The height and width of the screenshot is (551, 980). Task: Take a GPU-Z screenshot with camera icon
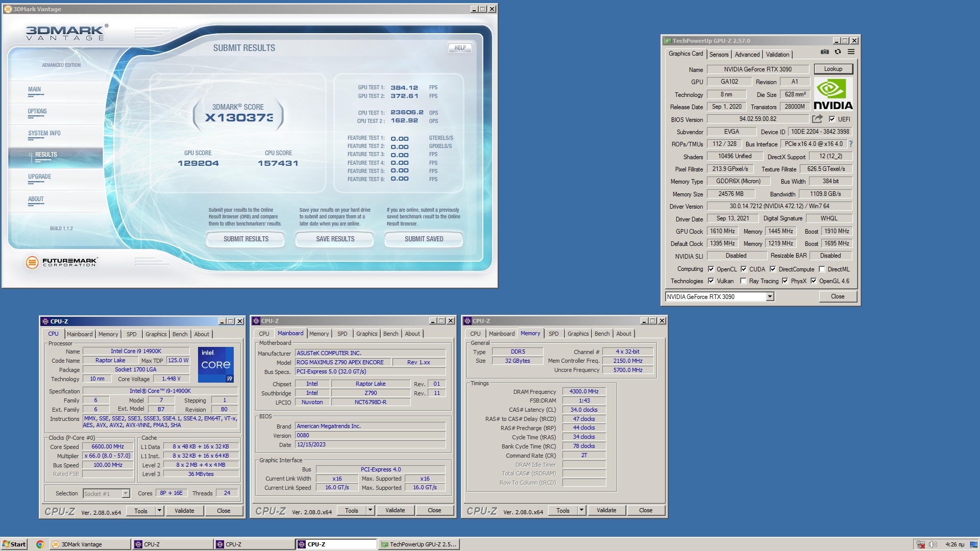coord(824,52)
